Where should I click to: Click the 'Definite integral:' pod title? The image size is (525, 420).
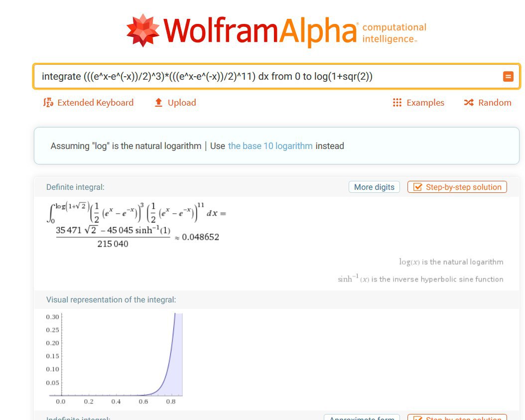[x=75, y=187]
